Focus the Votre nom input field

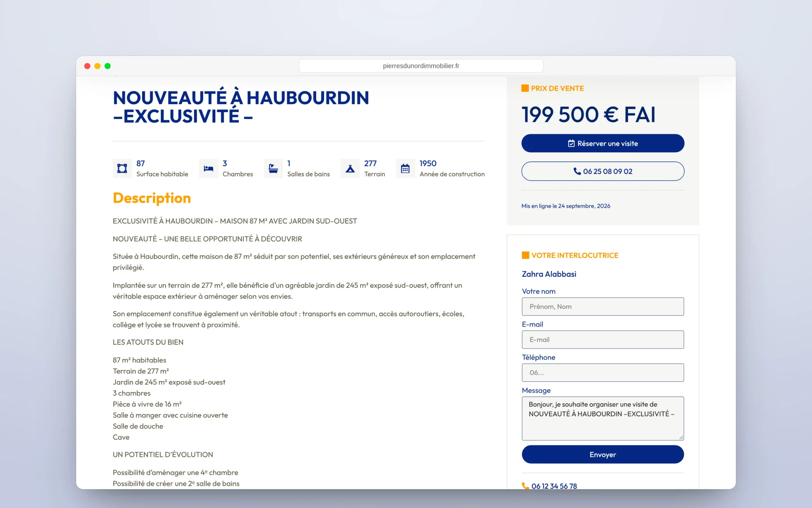pyautogui.click(x=603, y=306)
